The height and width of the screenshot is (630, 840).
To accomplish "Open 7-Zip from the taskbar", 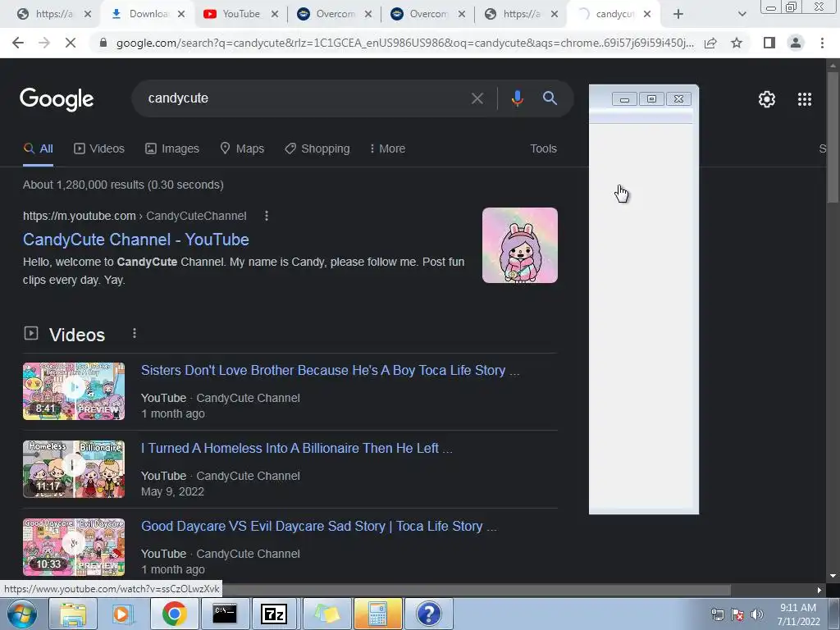I will coord(274,614).
